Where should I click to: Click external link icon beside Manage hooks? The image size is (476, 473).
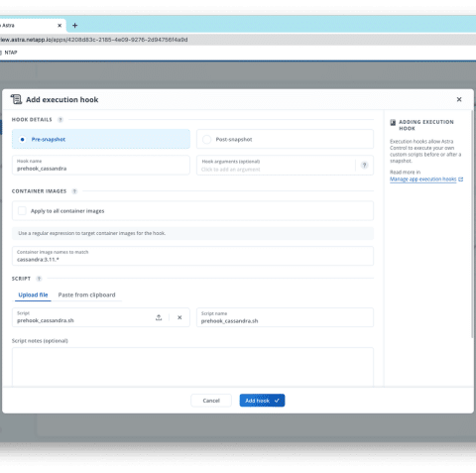[x=461, y=179]
